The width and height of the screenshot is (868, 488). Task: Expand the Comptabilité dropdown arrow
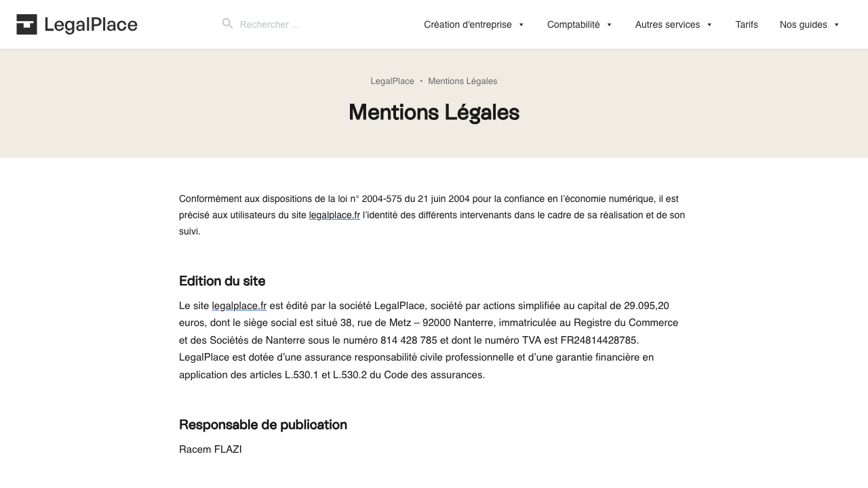click(609, 25)
